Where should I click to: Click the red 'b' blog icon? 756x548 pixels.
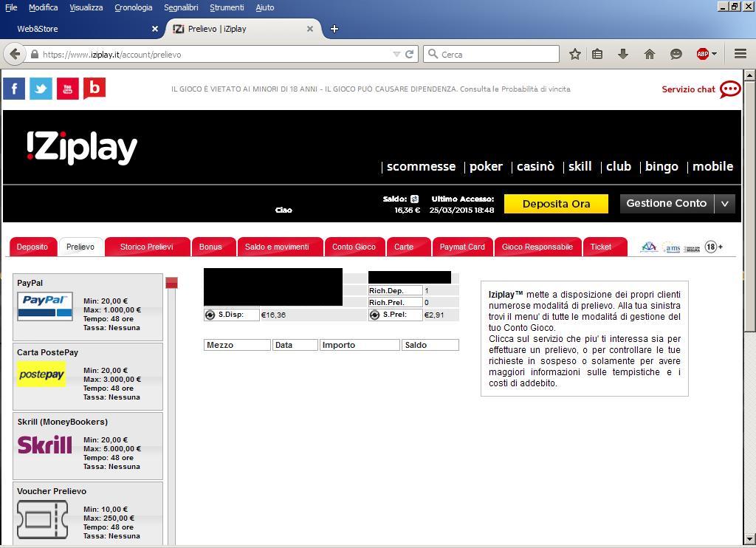pos(94,89)
